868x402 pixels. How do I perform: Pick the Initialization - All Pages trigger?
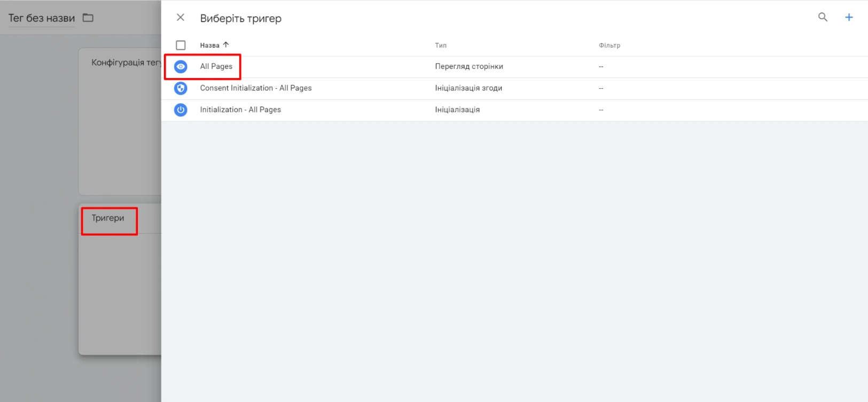pos(240,110)
